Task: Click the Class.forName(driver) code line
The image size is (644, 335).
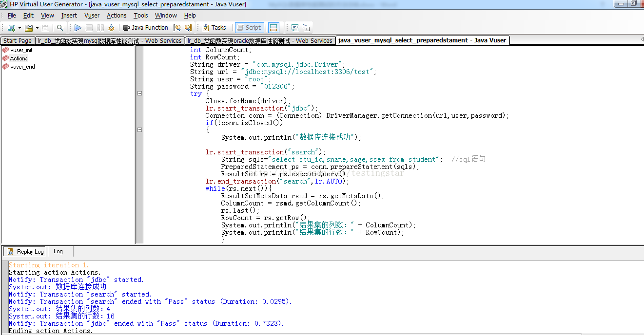Action: coord(248,101)
